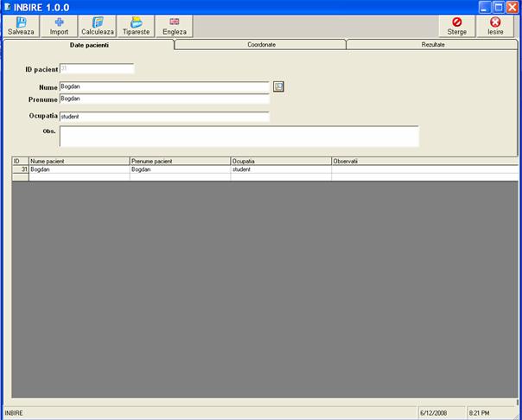Run Calculeaza from the toolbar

tap(97, 22)
